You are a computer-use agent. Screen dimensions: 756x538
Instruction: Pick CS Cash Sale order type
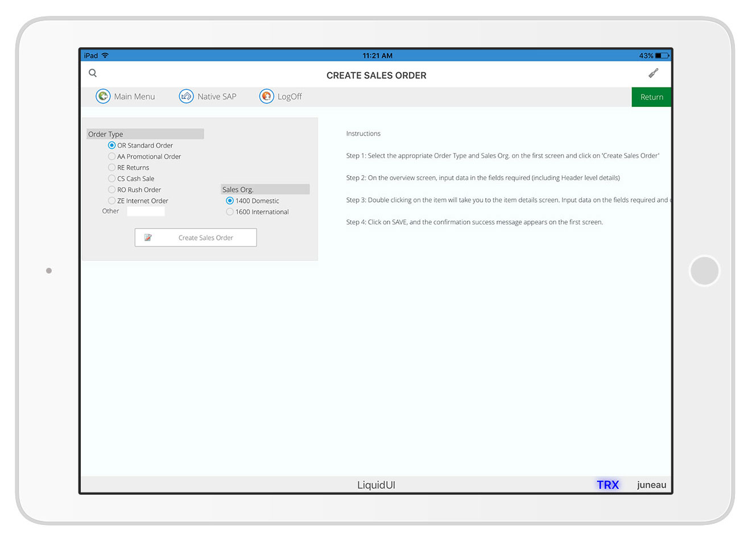[x=112, y=179]
